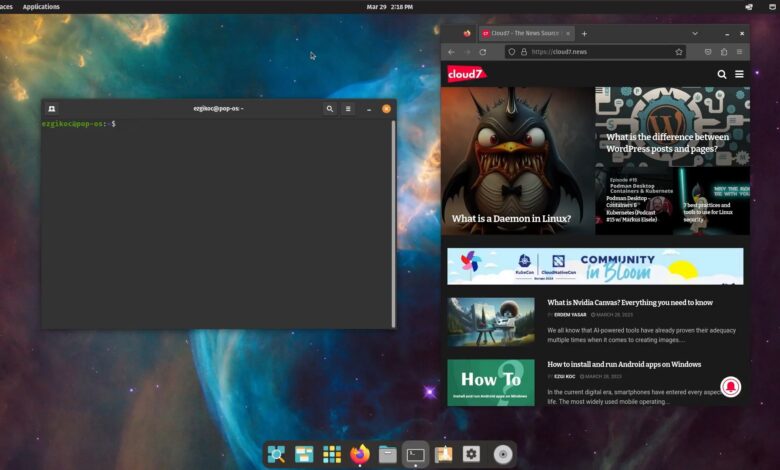
Task: Open Settings gear icon in the dock
Action: pos(471,454)
